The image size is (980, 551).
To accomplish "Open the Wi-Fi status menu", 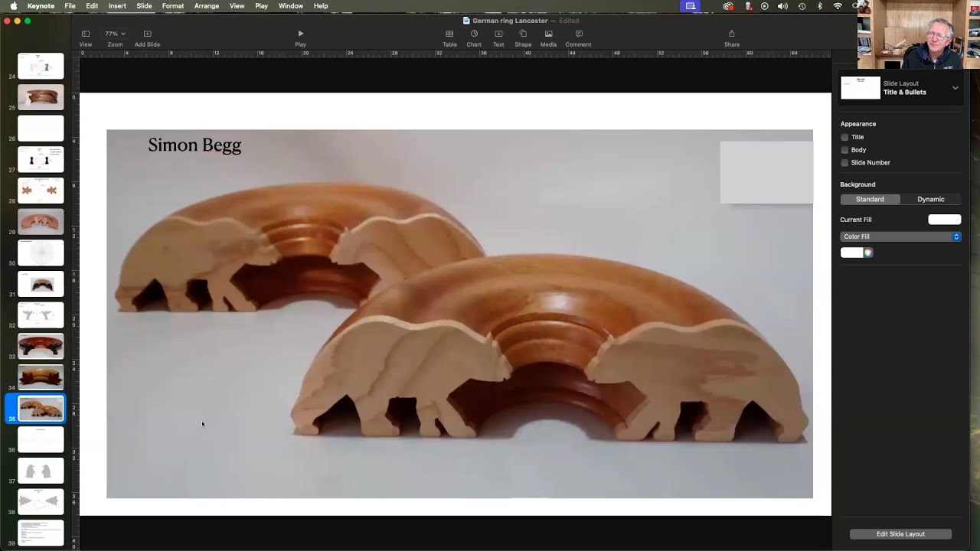I will point(838,6).
